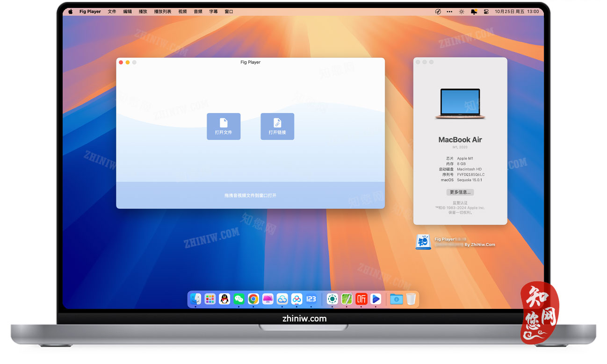The height and width of the screenshot is (364, 607).
Task: Open the 音频 menu
Action: 198,12
